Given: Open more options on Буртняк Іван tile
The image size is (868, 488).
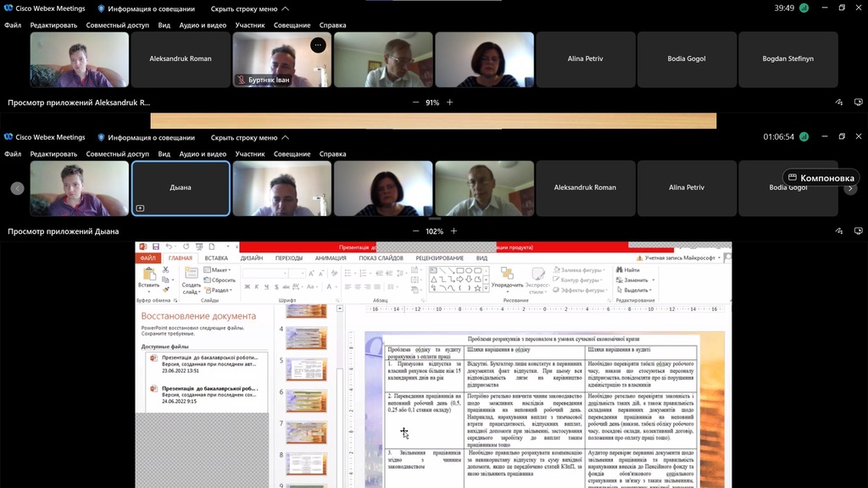Looking at the screenshot, I should pos(318,45).
